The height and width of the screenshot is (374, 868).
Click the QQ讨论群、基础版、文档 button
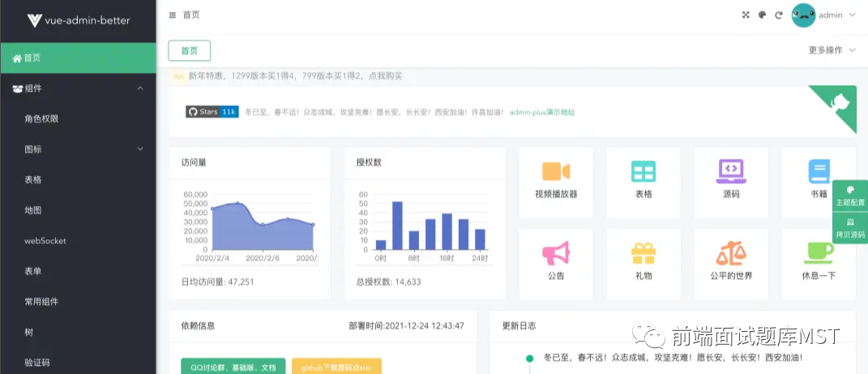(x=233, y=368)
